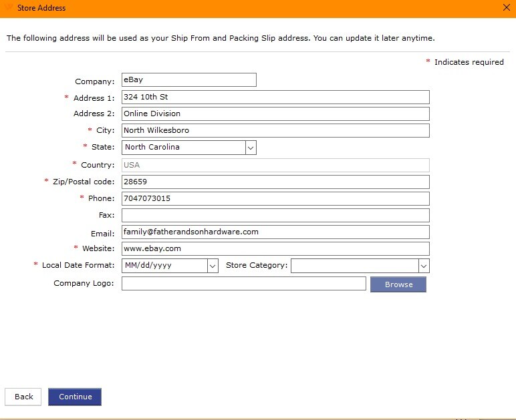Click the app icon in title bar
Viewport: 516px width, 420px height.
pyautogui.click(x=9, y=7)
